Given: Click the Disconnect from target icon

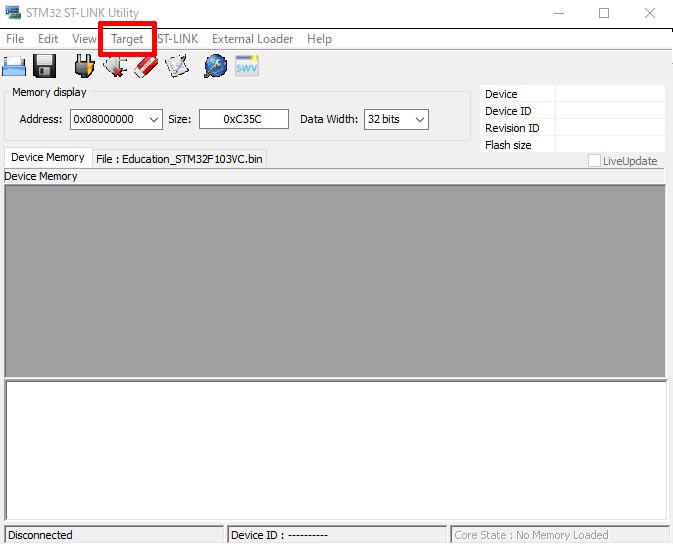Looking at the screenshot, I should [x=115, y=67].
